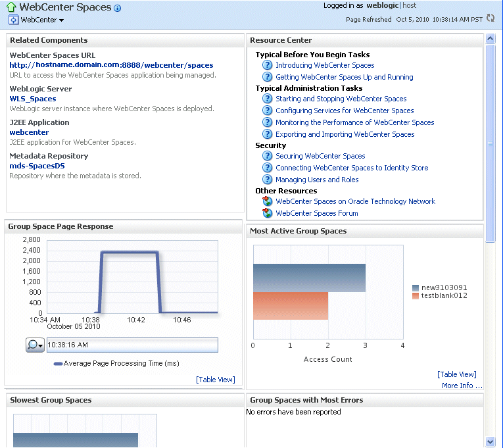
Task: Refresh the page with the refresh icon
Action: point(491,18)
